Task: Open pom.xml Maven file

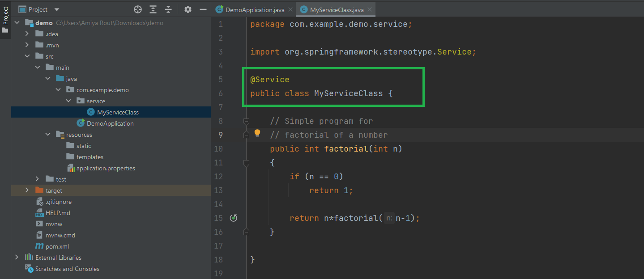Action: click(x=57, y=246)
